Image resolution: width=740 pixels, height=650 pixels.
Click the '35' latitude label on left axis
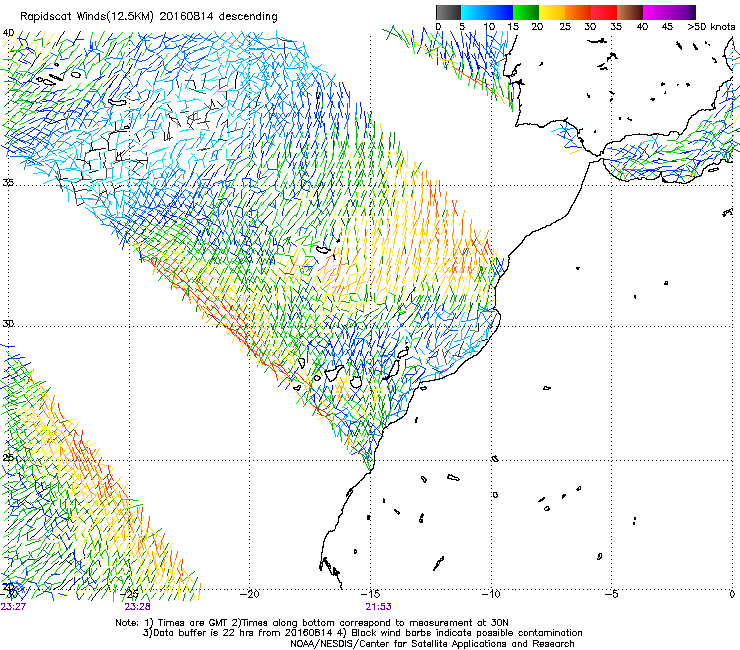coord(8,182)
